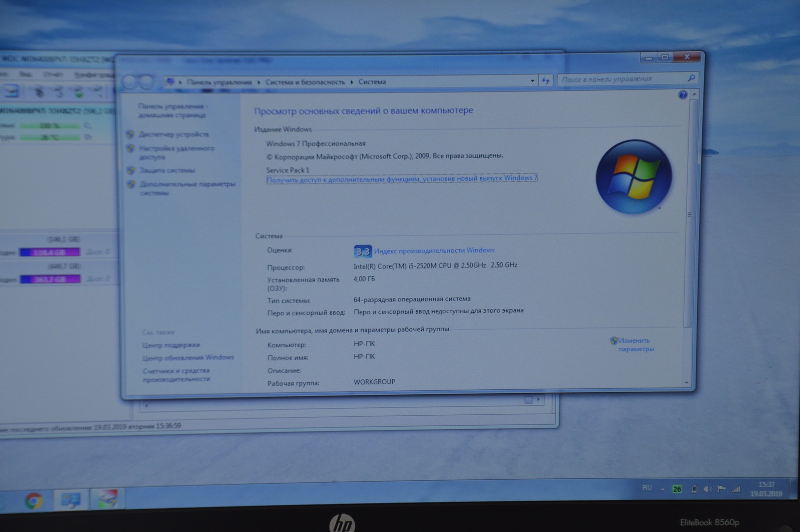Open 'Конфигурация' menu in Sentinel window
The height and width of the screenshot is (532, 800).
pos(94,75)
